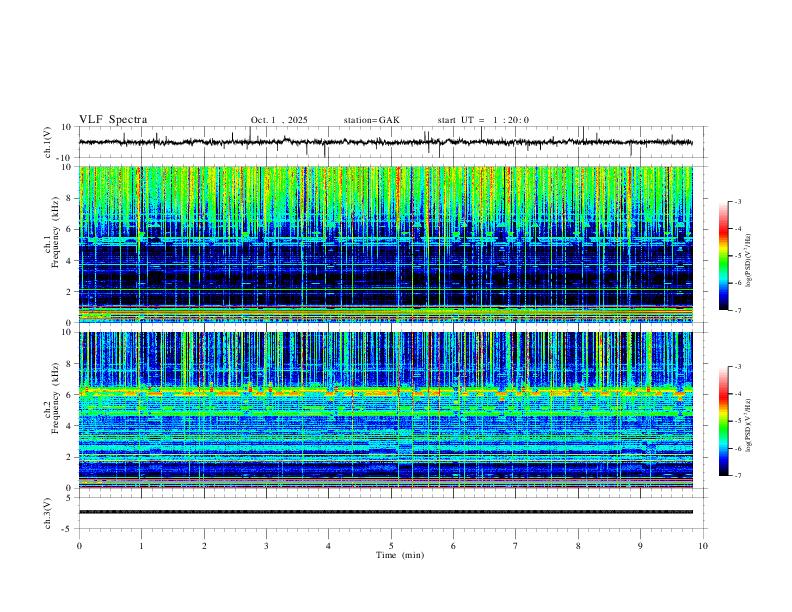Click the 'ch.3(V)' axis label
This screenshot has width=792, height=612.
click(48, 513)
